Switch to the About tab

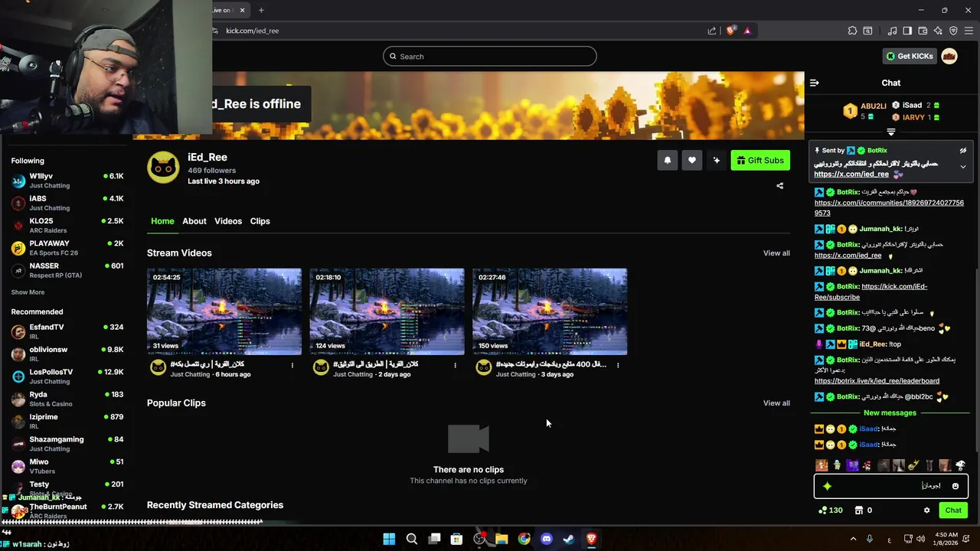pos(194,221)
